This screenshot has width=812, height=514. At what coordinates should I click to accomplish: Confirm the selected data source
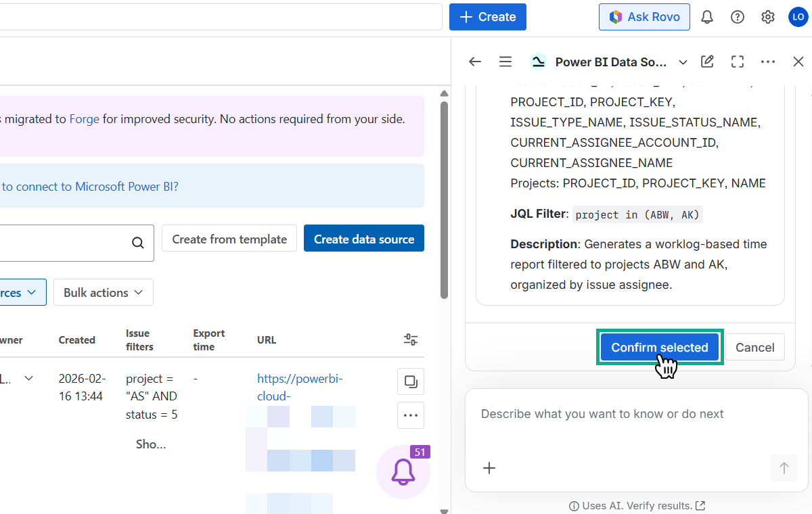pos(660,347)
